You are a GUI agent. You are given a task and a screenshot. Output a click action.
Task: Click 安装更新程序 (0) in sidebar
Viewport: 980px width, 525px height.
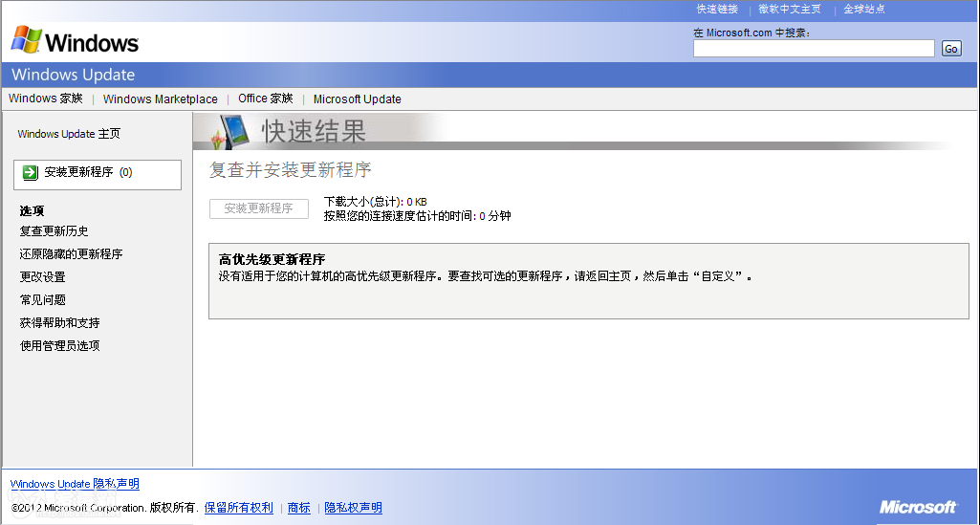98,174
